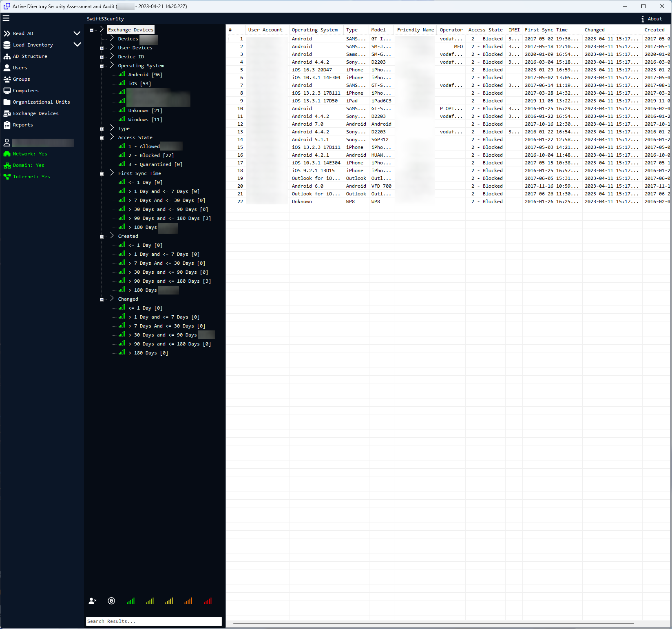Open the hamburger menu icon
The height and width of the screenshot is (629, 672).
coord(6,18)
